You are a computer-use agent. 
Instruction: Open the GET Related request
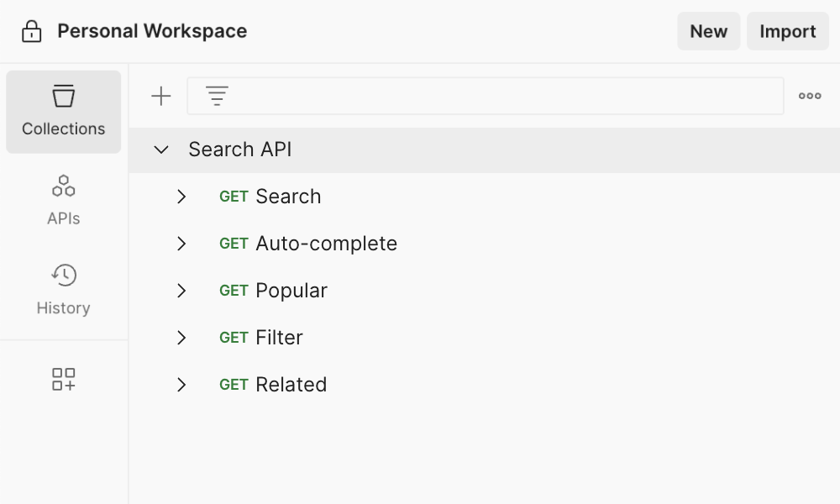[x=291, y=385]
